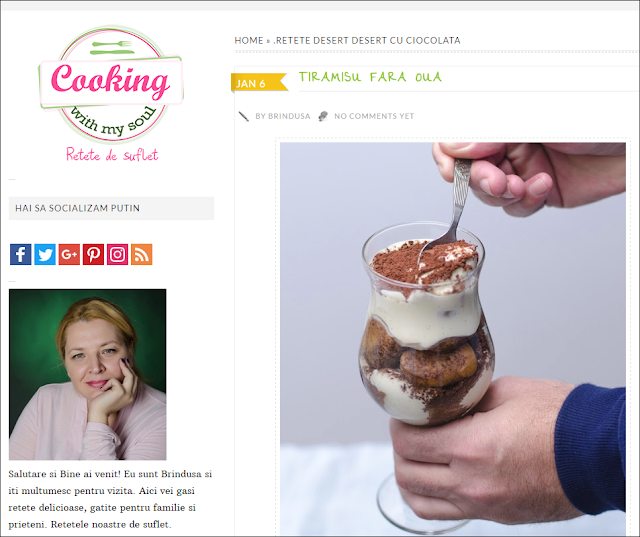The width and height of the screenshot is (640, 537).
Task: Click the HAI SA SOCIALIZAM PUTIN heading
Action: pyautogui.click(x=111, y=208)
